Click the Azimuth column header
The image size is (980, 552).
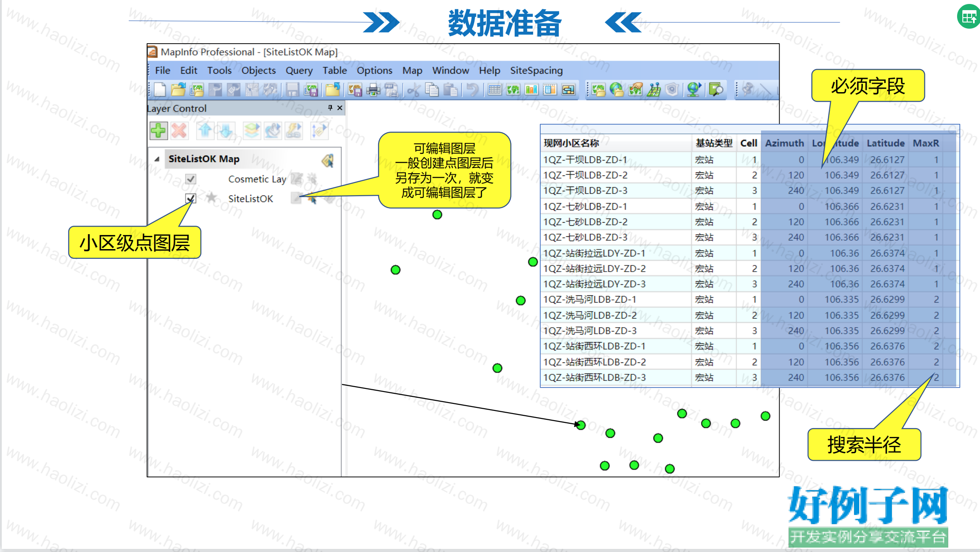pyautogui.click(x=784, y=143)
